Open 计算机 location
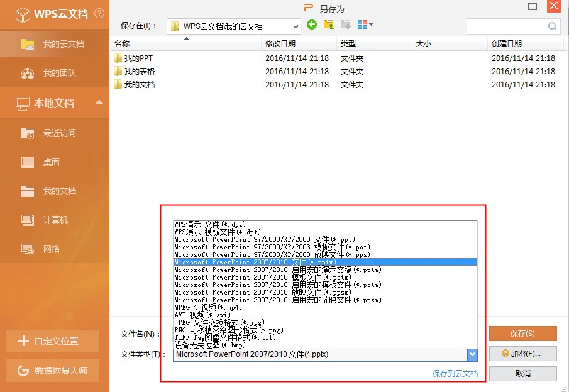 tap(55, 220)
